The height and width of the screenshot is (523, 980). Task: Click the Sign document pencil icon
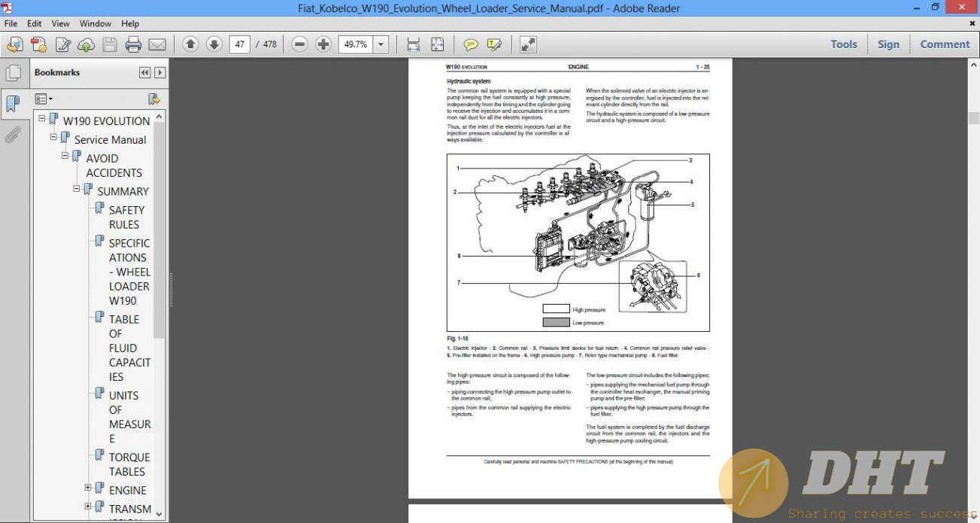[x=62, y=44]
